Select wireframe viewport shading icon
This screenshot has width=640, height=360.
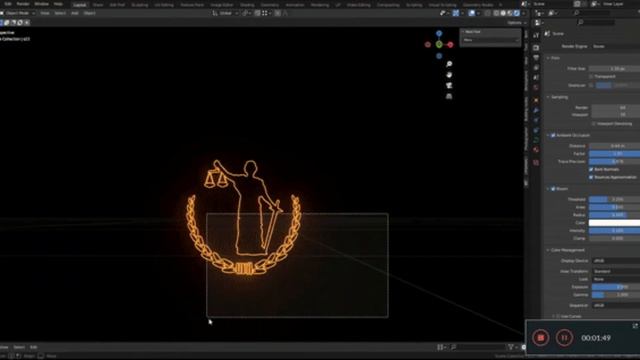(x=496, y=13)
